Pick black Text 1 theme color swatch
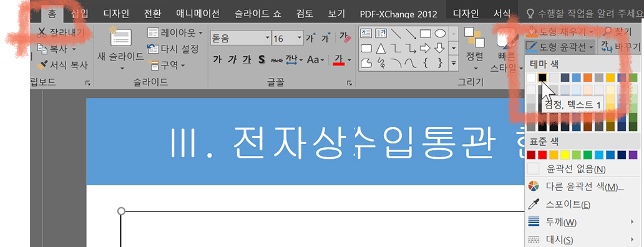The width and height of the screenshot is (644, 247). click(542, 77)
